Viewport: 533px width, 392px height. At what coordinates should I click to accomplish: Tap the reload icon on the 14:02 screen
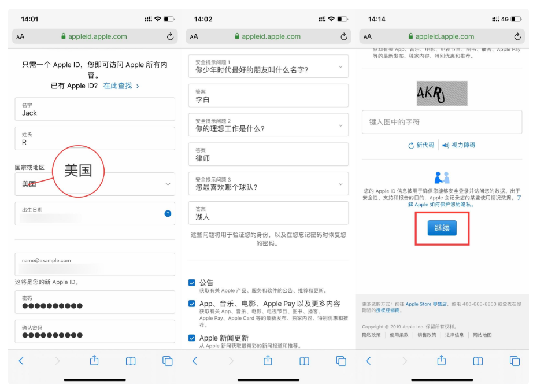tap(343, 36)
